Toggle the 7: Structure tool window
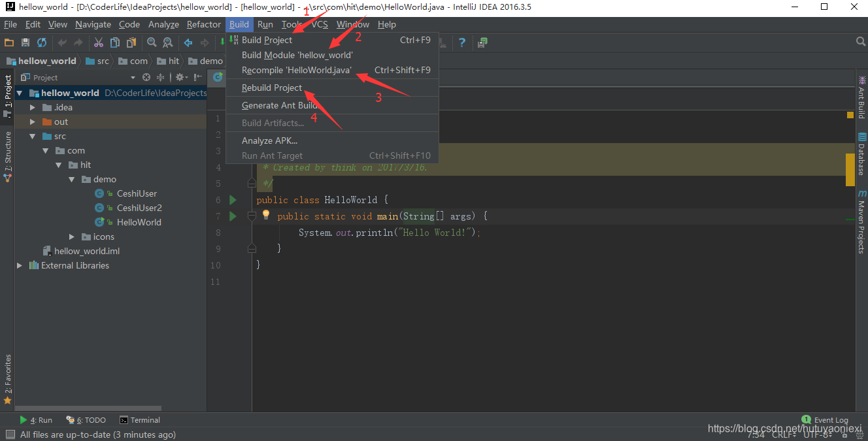The width and height of the screenshot is (868, 441). [7, 156]
